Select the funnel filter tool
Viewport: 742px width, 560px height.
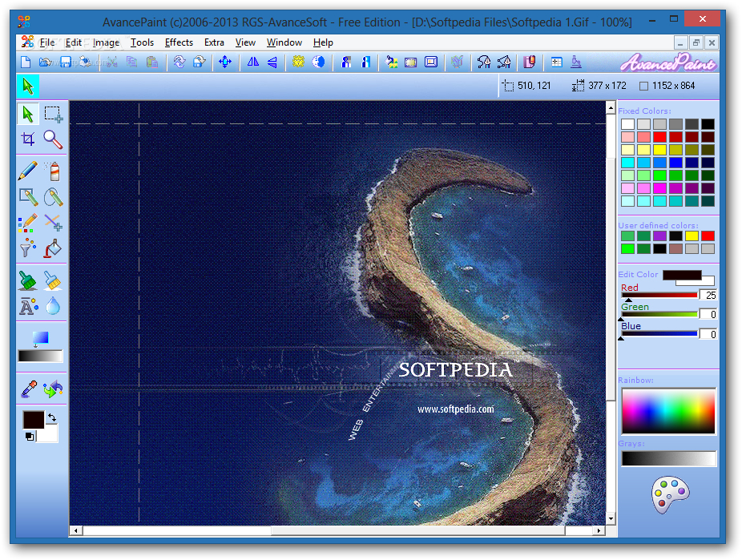tap(28, 248)
